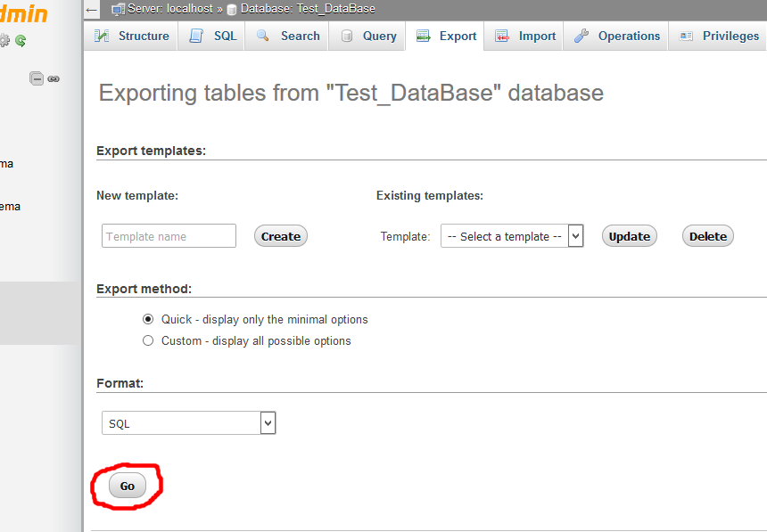Click the server icon in the breadcrumb

point(118,9)
